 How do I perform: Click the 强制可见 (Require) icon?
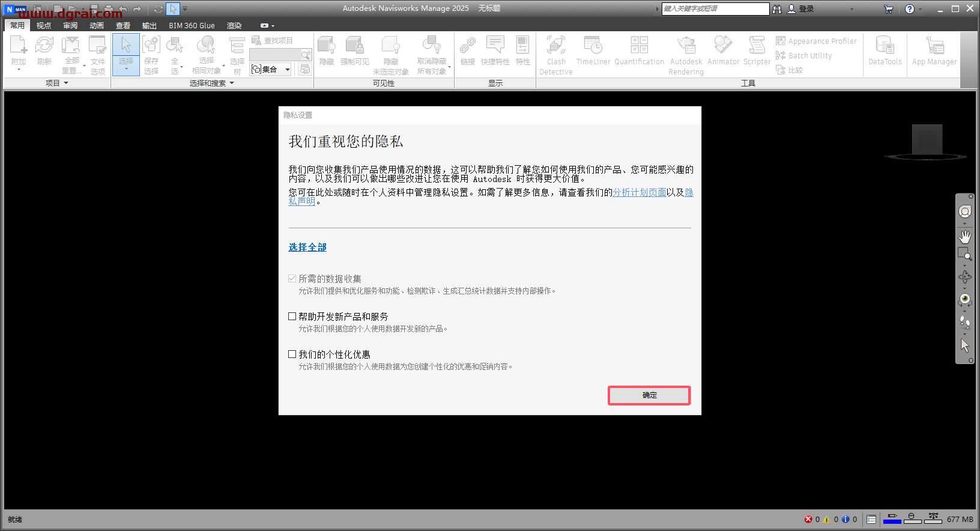354,46
